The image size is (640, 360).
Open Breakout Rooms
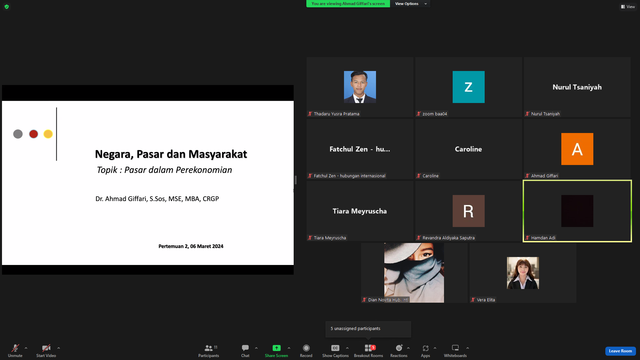[x=369, y=350]
